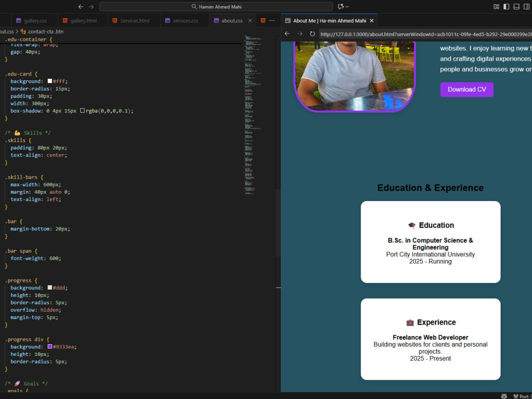Click the overflow: hidden declaration

pos(36,310)
